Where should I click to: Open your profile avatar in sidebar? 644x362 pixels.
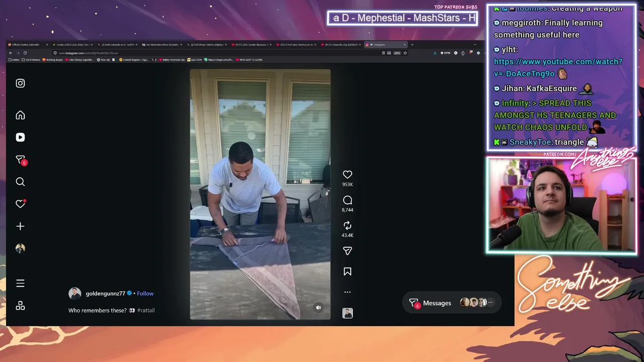pyautogui.click(x=20, y=248)
